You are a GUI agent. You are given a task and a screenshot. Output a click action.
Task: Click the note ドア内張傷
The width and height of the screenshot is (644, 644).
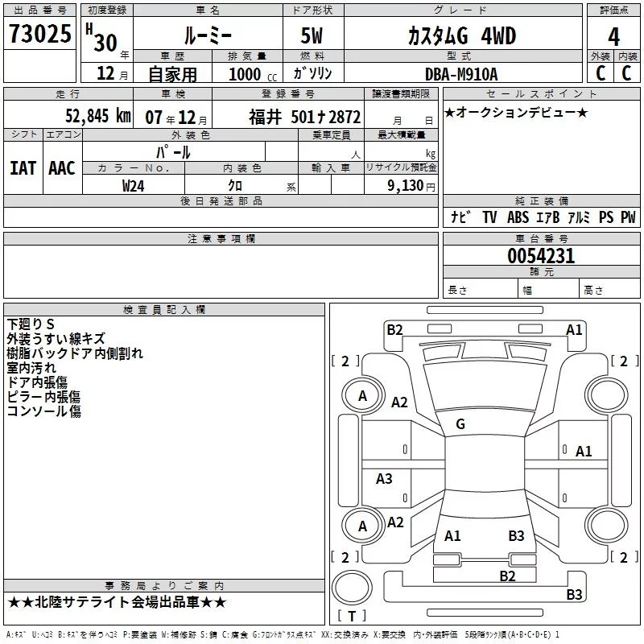click(x=37, y=382)
